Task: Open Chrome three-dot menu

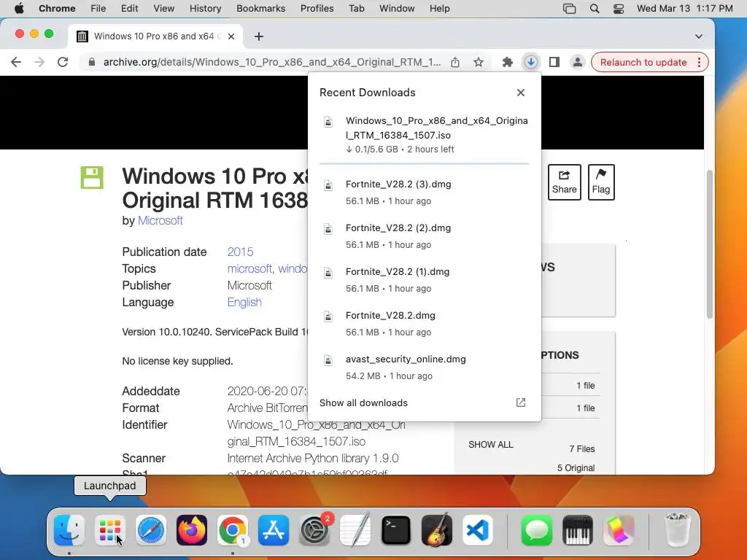Action: (700, 63)
